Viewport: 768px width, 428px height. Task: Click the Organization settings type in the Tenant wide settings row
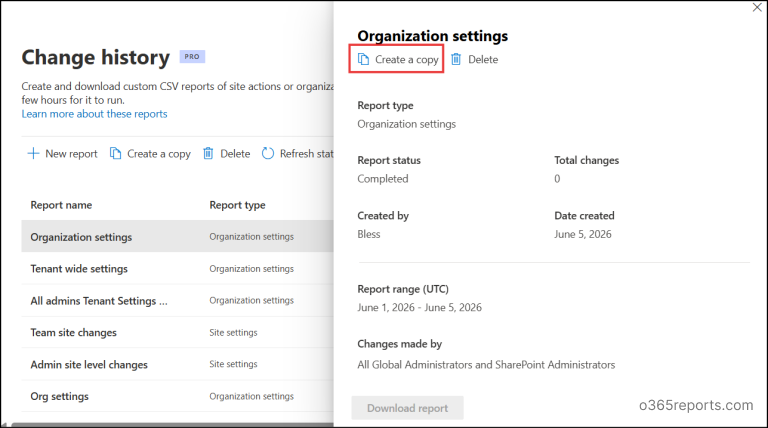(x=252, y=268)
